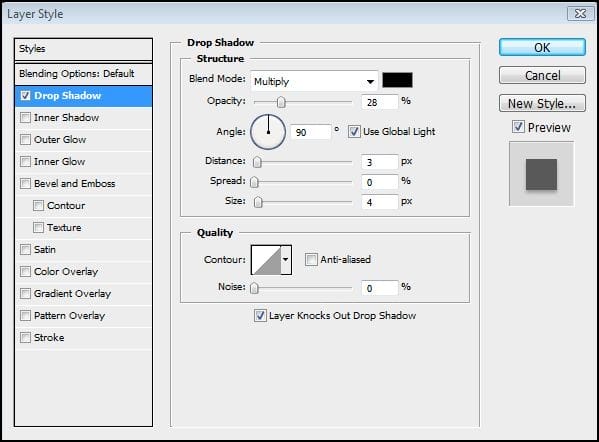Image resolution: width=599 pixels, height=442 pixels.
Task: Click the Opacity slider handle
Action: pyautogui.click(x=281, y=102)
